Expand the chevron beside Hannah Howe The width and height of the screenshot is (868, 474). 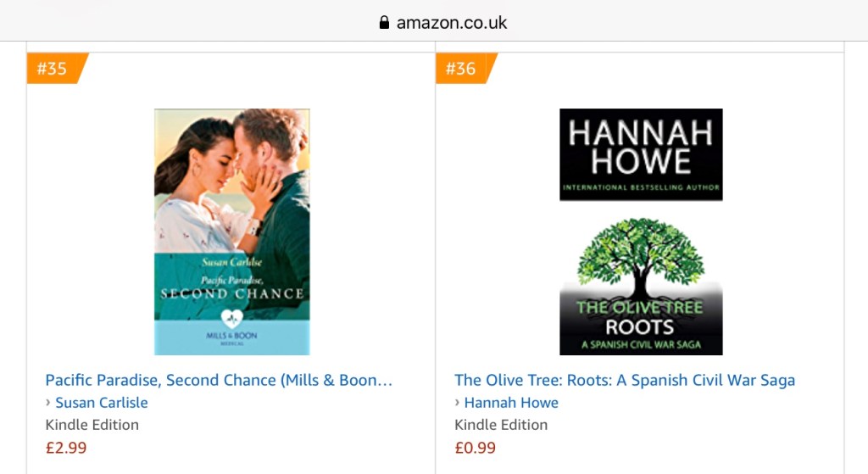[458, 403]
